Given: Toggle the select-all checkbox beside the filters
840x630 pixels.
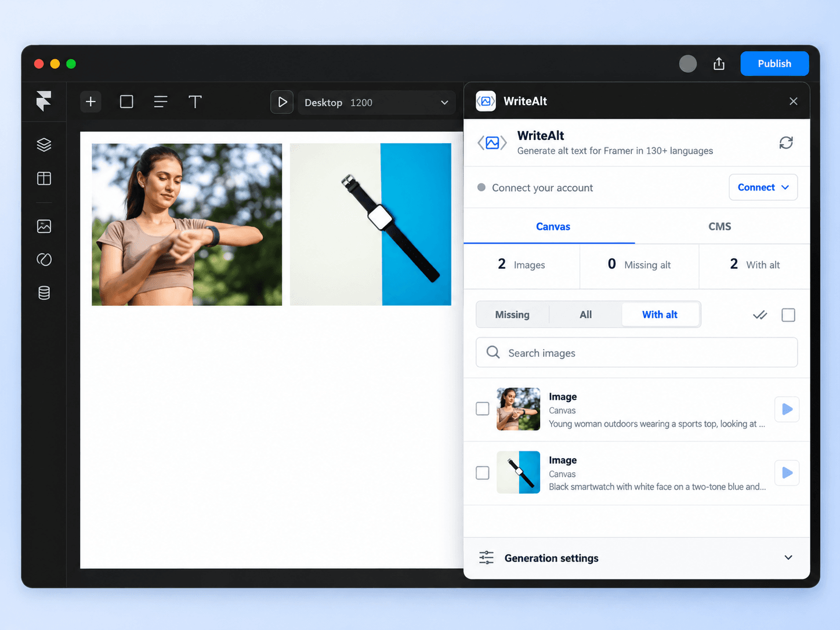Looking at the screenshot, I should click(788, 315).
